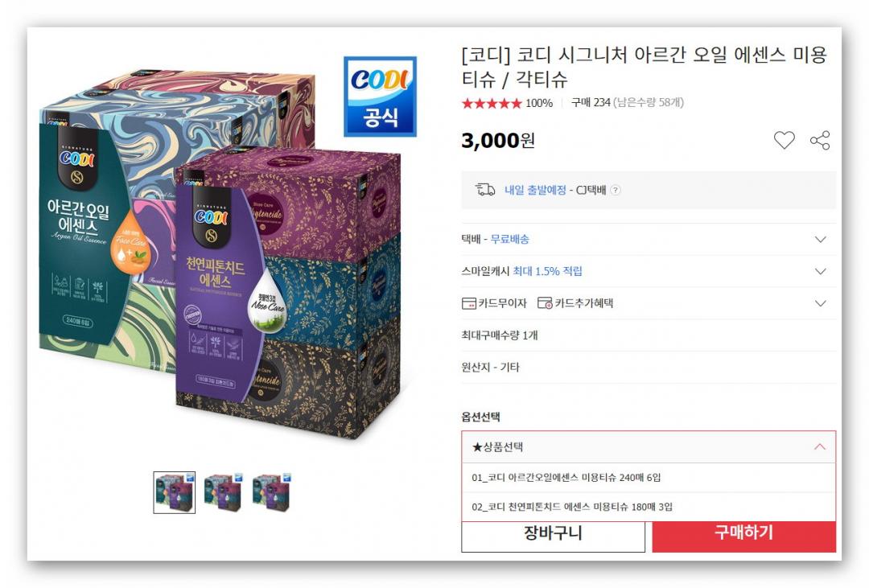Click the CJ delivery help question mark icon
Screen dimensions: 869x588
[616, 190]
